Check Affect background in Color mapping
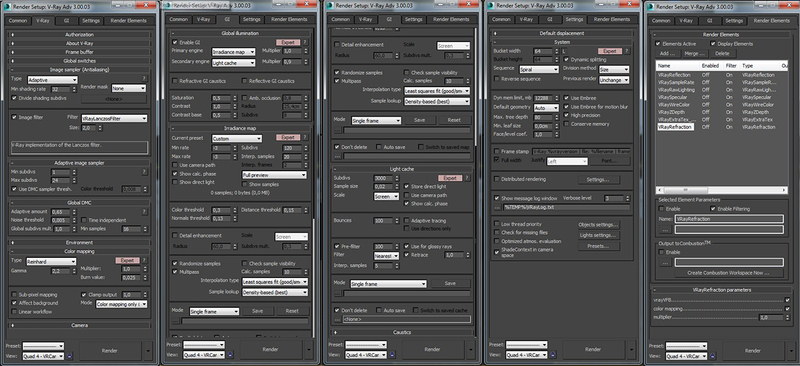Screen dimensions: 800x366 tap(14, 303)
